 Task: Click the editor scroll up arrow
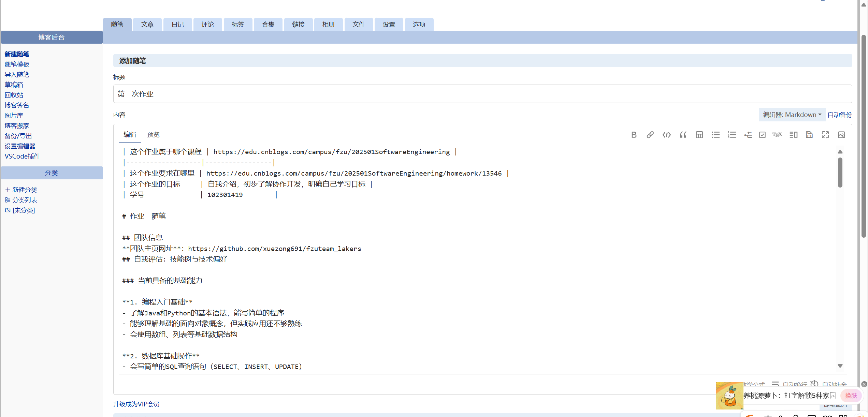[840, 152]
